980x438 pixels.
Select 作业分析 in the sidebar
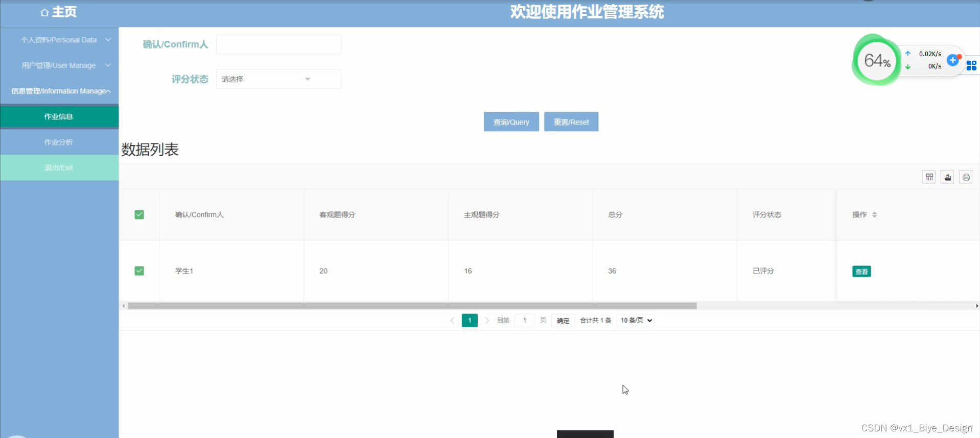(x=59, y=142)
